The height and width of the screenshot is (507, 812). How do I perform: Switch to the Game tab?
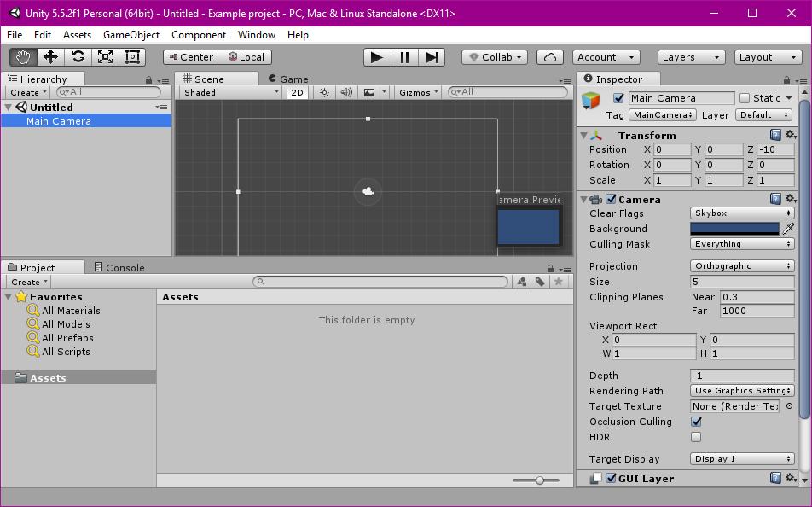tap(288, 79)
